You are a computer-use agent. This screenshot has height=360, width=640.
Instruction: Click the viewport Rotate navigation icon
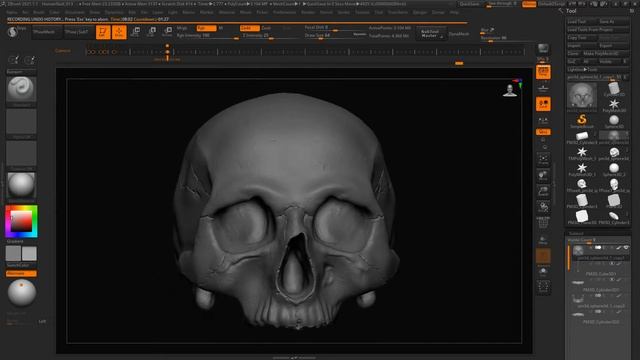543,207
